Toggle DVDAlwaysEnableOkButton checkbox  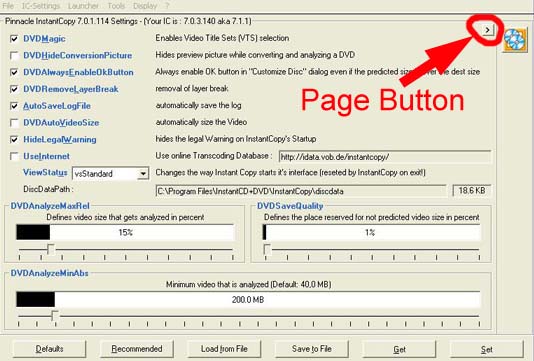click(14, 72)
